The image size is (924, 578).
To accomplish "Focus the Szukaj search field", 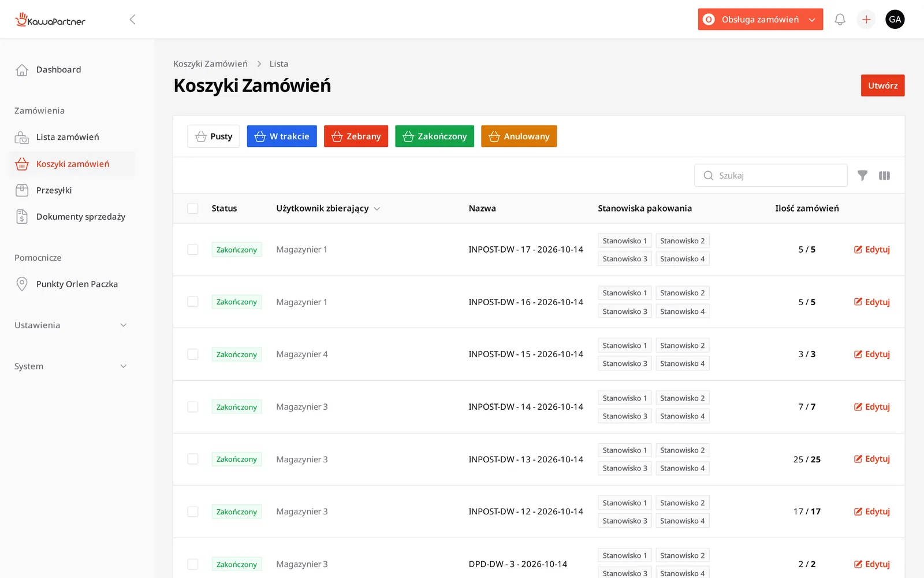I will 771,176.
